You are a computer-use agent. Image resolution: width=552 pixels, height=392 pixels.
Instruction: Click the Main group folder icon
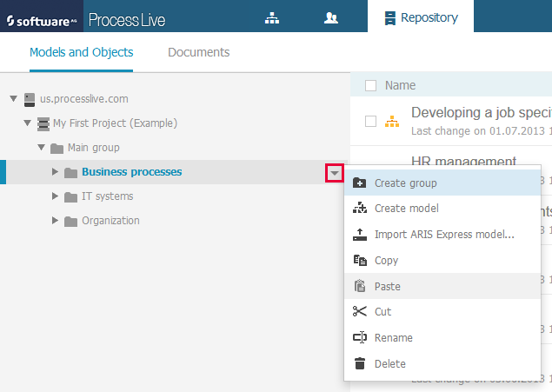tap(57, 149)
